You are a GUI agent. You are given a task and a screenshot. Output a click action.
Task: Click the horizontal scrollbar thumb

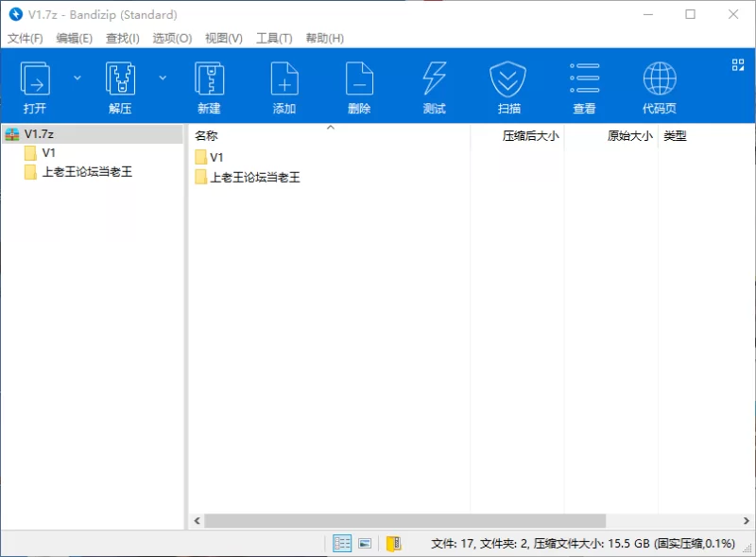(405, 521)
